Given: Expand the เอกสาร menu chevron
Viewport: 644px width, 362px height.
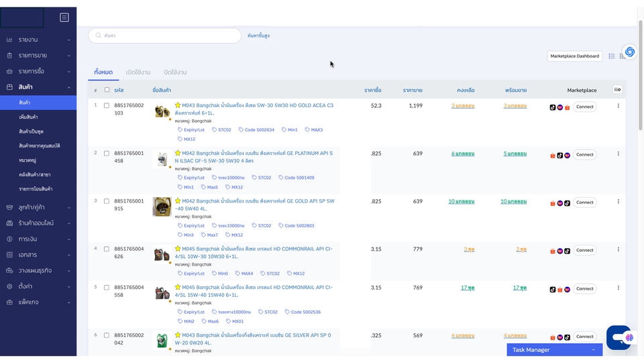Looking at the screenshot, I should tap(68, 255).
